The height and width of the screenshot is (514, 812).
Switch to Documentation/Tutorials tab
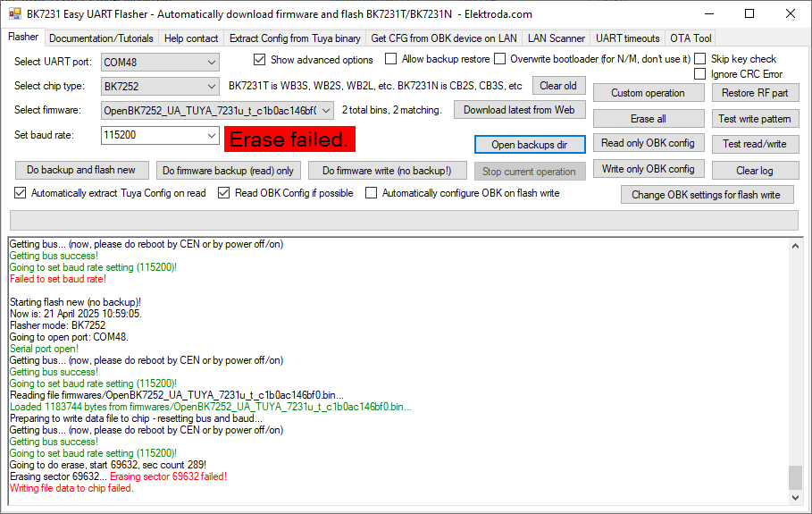pos(101,38)
